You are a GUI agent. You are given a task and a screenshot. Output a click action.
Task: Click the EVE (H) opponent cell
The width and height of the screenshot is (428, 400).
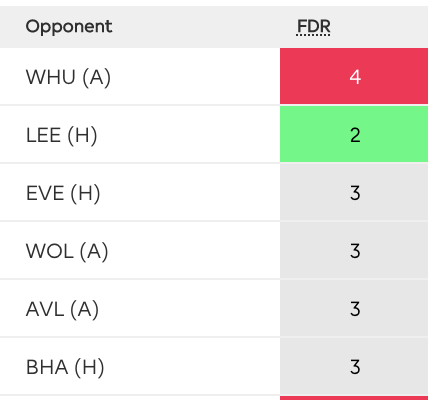coord(140,193)
